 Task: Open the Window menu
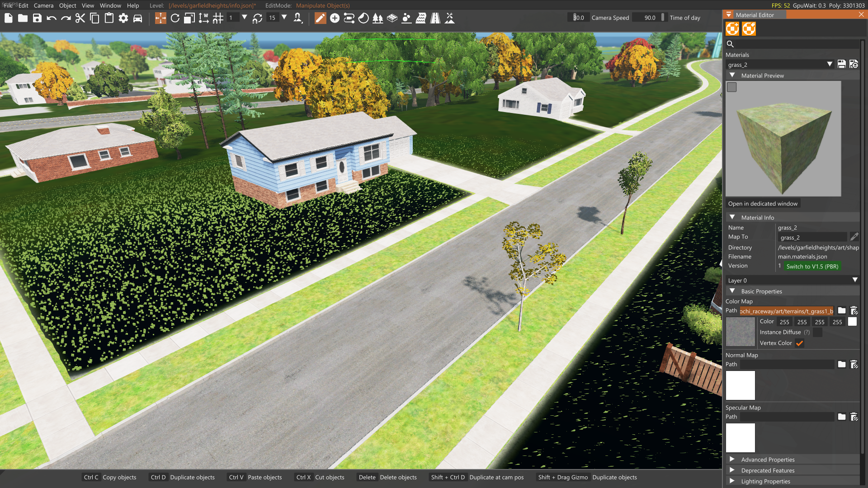110,5
